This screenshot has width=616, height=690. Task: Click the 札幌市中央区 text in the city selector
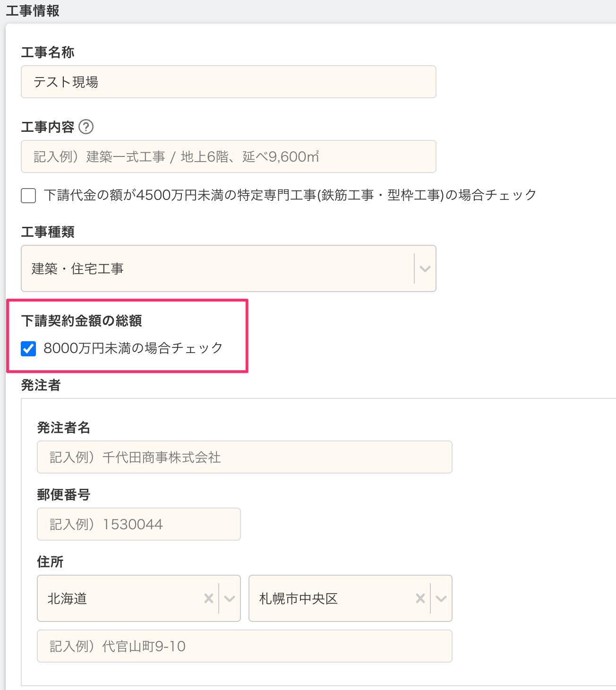click(x=298, y=599)
